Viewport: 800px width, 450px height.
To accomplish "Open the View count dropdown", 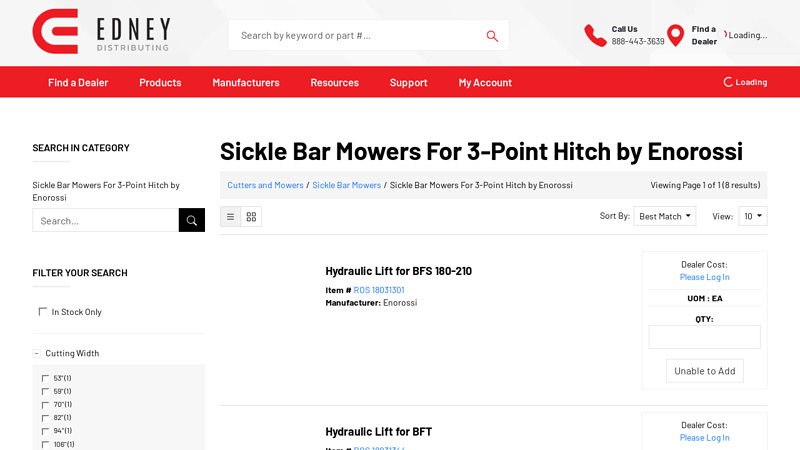I will click(x=753, y=216).
